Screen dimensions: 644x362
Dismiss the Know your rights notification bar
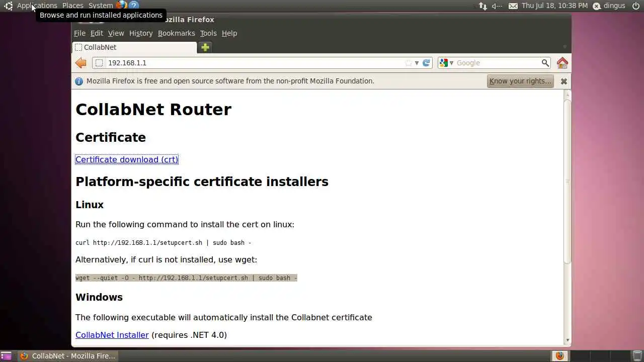point(564,81)
